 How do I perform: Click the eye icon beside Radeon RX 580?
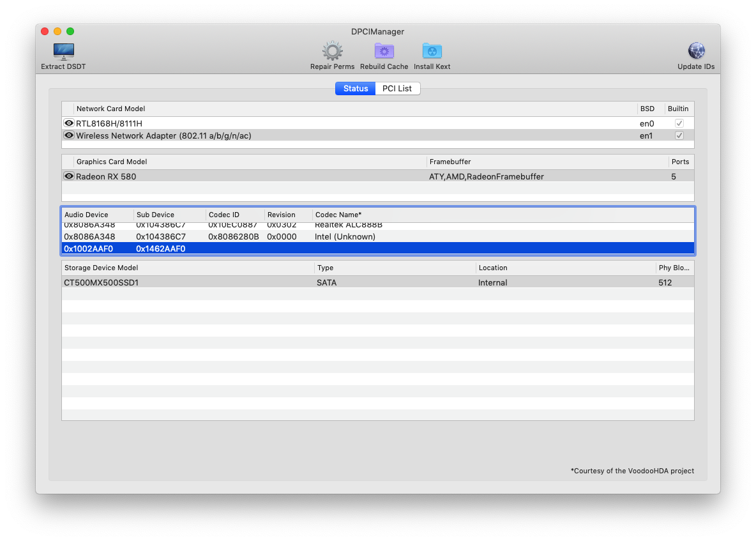click(x=69, y=176)
